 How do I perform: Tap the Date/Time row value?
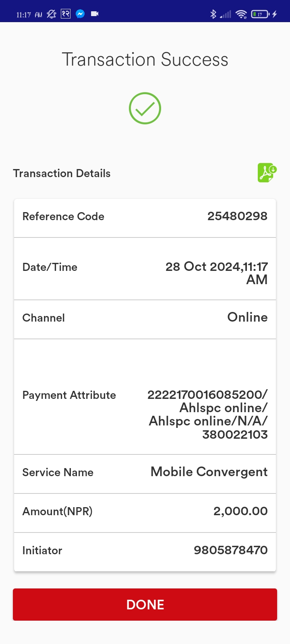217,273
